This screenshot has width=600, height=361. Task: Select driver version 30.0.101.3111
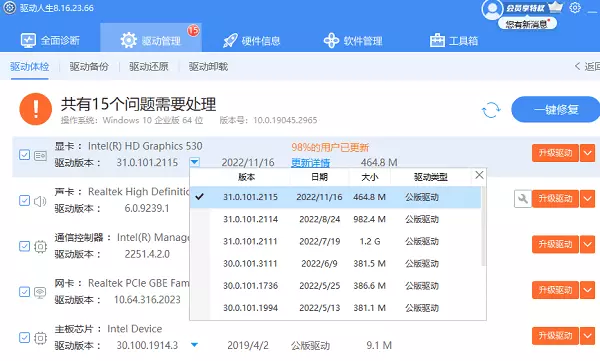(335, 264)
